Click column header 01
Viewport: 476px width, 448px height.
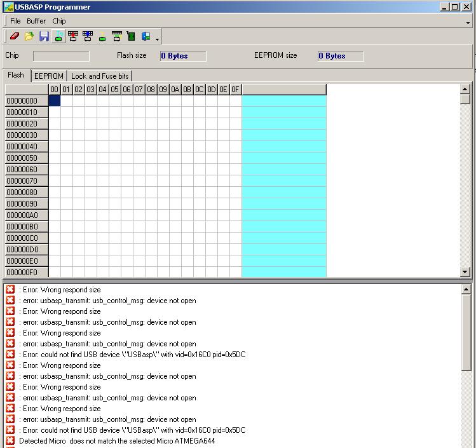pyautogui.click(x=66, y=90)
